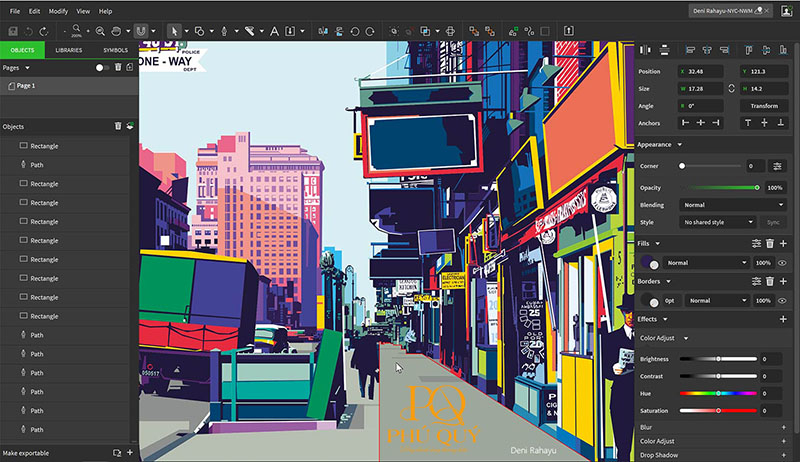800x462 pixels.
Task: Collapse the Appearance section
Action: click(x=681, y=145)
